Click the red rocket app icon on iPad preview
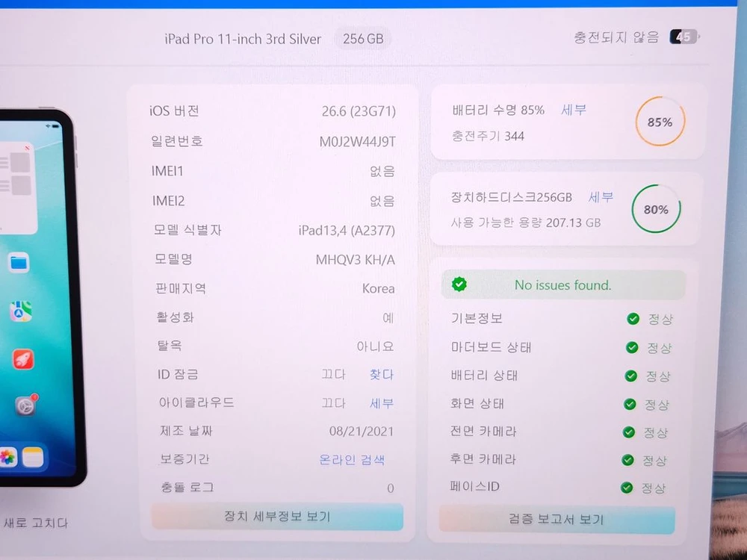Image resolution: width=747 pixels, height=560 pixels. (23, 360)
